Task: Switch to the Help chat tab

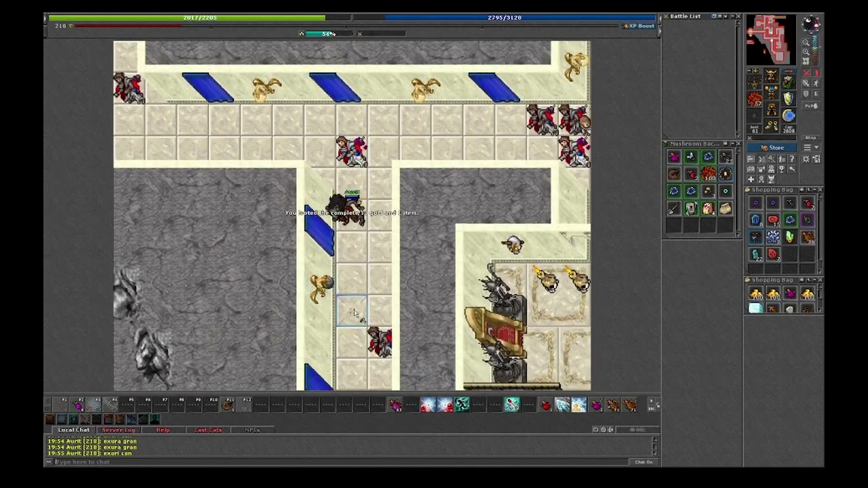Action: click(163, 430)
